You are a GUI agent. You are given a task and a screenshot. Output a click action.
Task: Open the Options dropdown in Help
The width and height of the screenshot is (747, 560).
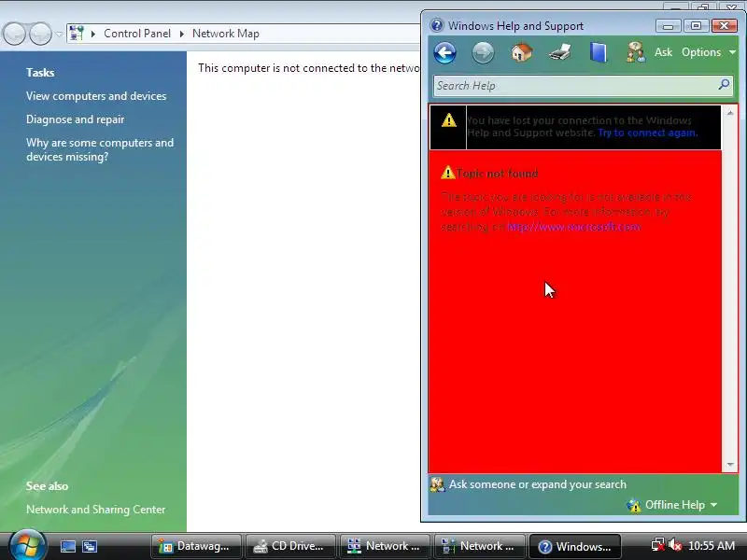pos(709,52)
